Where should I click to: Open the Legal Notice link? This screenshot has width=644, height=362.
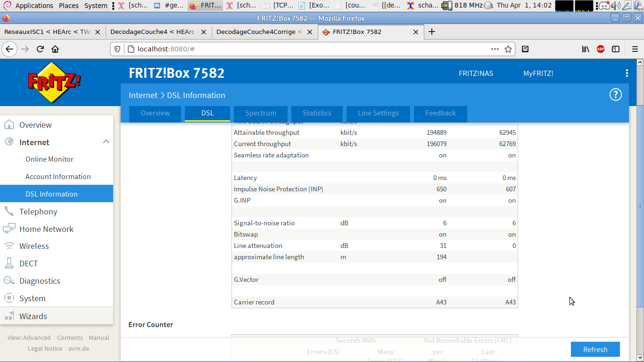(x=45, y=348)
